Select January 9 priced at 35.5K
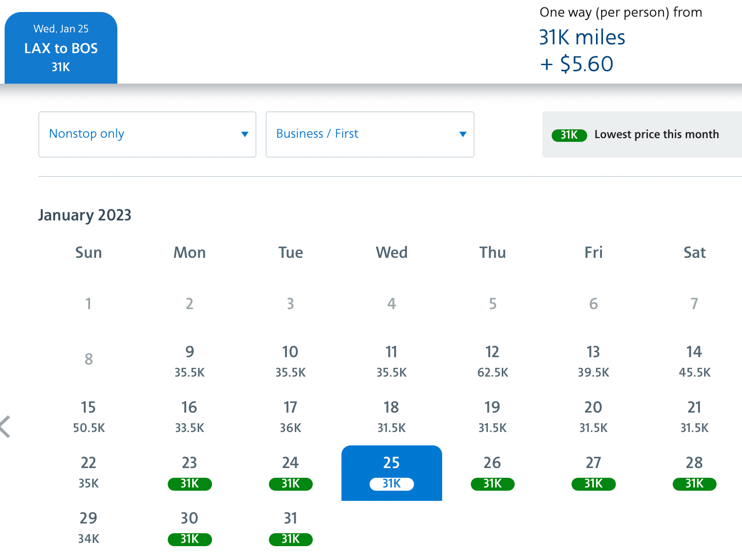This screenshot has height=560, width=742. tap(189, 360)
